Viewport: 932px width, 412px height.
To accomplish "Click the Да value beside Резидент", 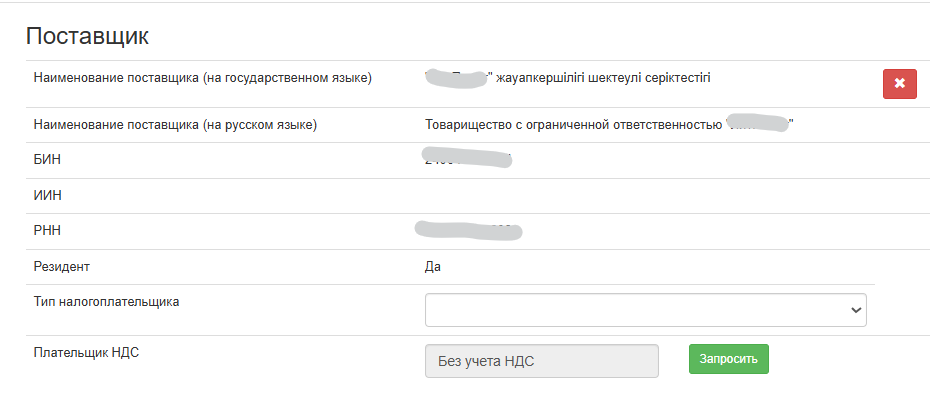I will coord(433,267).
